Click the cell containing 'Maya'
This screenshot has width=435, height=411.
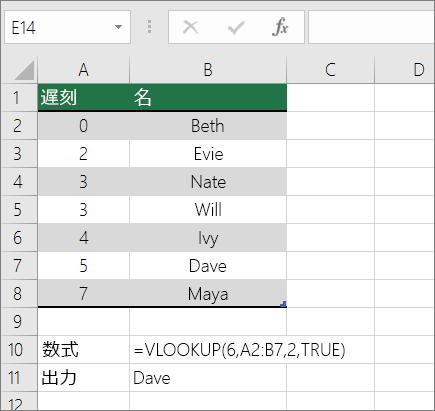click(208, 294)
